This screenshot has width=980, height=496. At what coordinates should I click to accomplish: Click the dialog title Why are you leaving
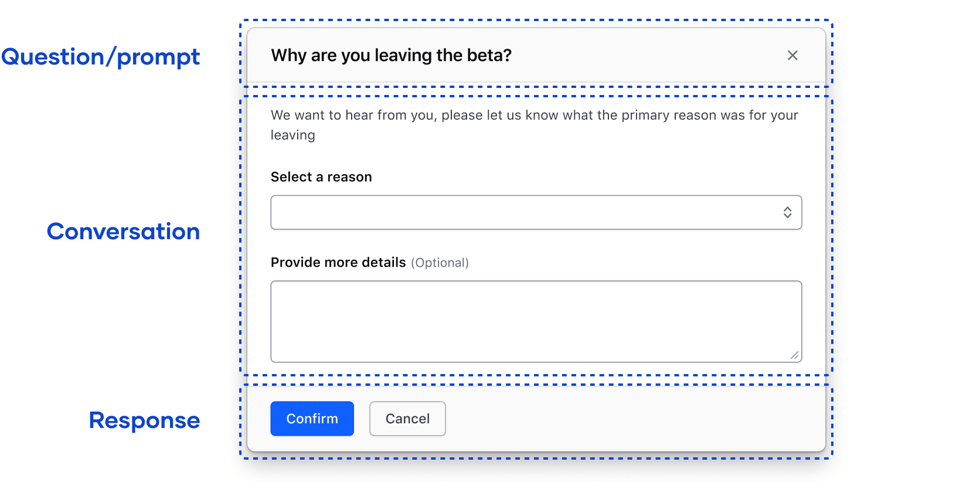[x=391, y=55]
